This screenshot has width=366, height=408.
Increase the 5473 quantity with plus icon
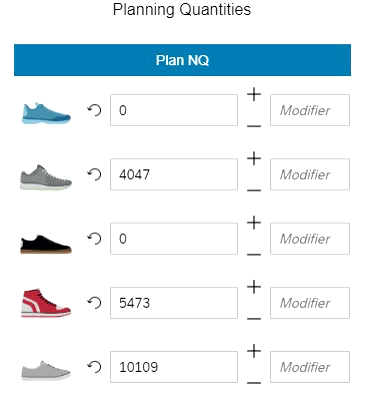click(254, 287)
